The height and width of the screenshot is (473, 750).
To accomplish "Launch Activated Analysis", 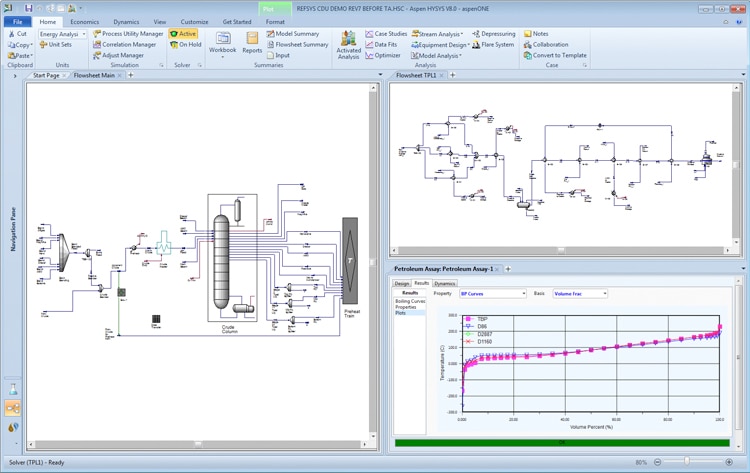I will pos(348,45).
